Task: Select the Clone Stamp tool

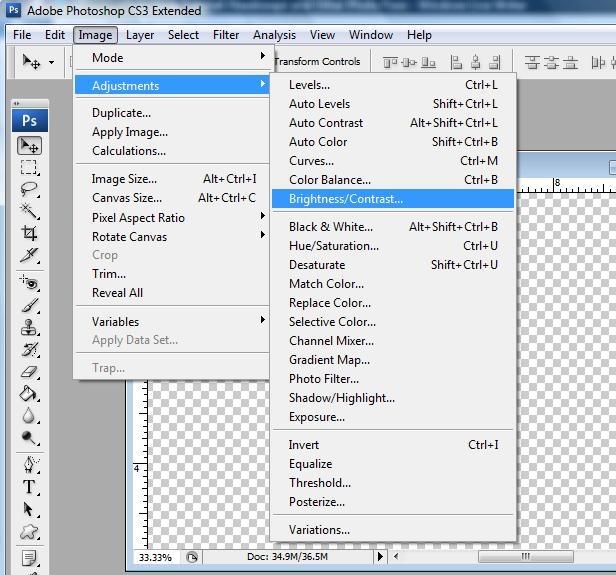Action: [x=29, y=327]
